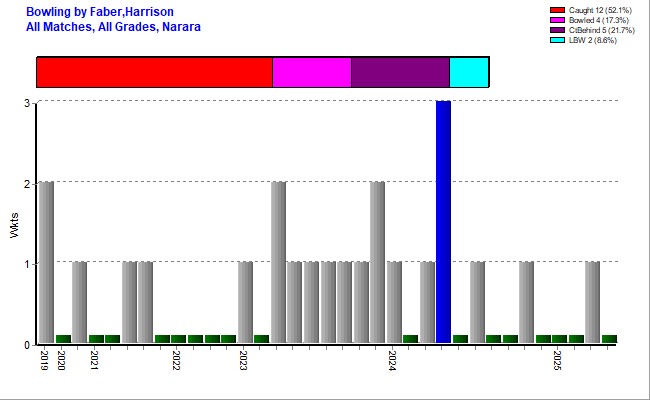Click the last green bar at far right
Viewport: 650px width, 400px height.
point(609,339)
